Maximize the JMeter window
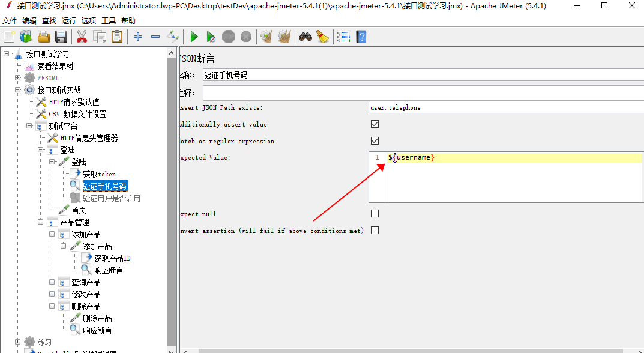Image resolution: width=644 pixels, height=353 pixels. pos(604,6)
